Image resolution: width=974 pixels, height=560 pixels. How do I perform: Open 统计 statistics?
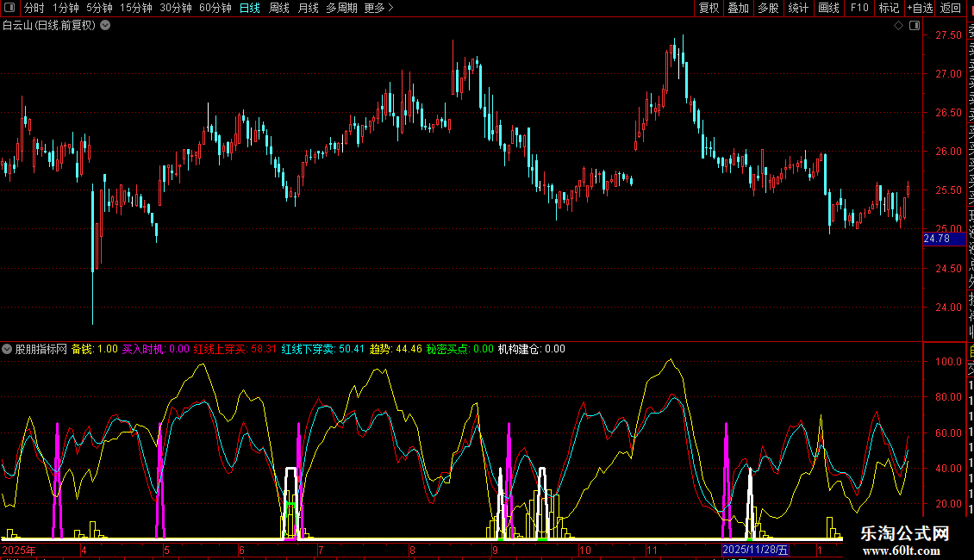point(798,8)
